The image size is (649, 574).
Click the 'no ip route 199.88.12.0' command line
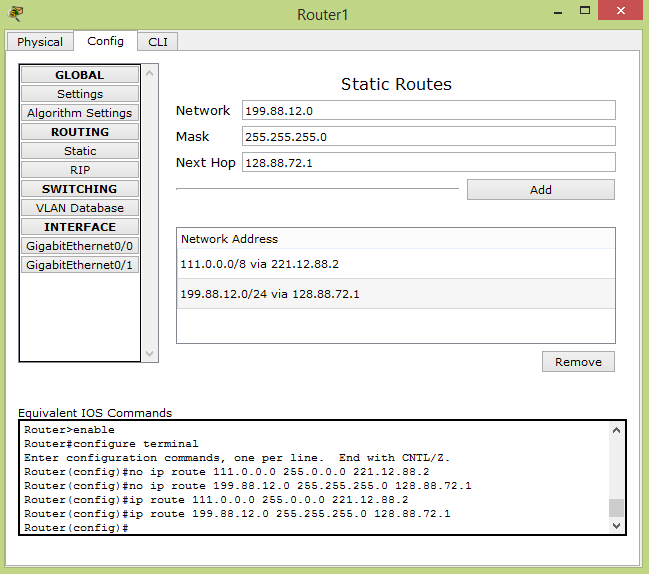point(248,486)
